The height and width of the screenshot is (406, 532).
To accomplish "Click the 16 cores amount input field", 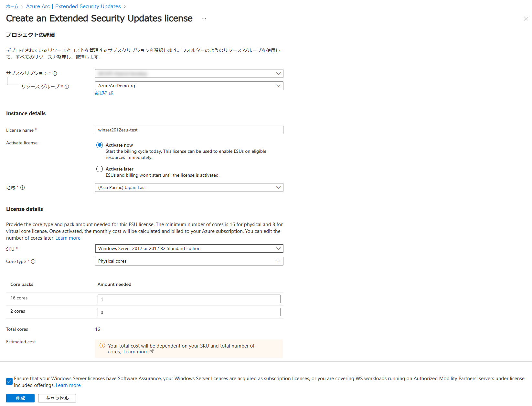I will coord(189,299).
